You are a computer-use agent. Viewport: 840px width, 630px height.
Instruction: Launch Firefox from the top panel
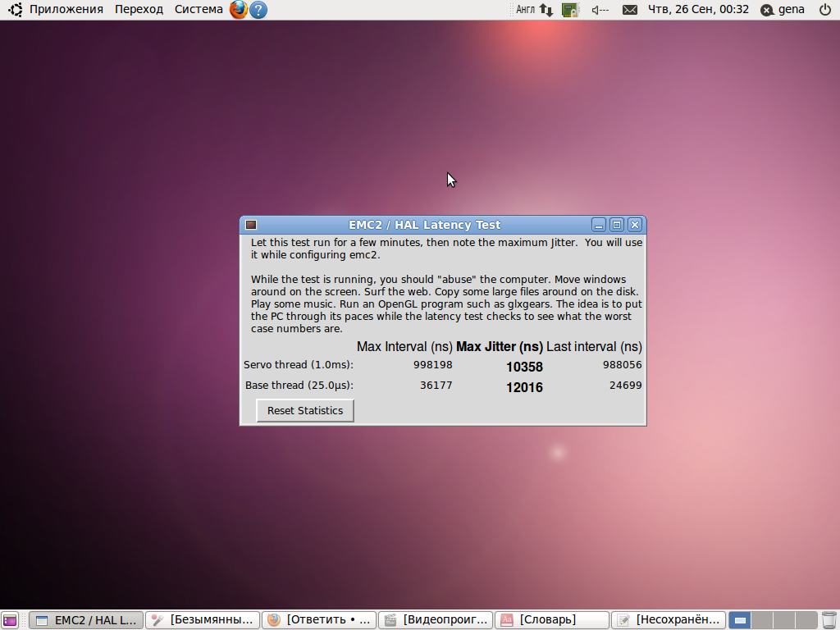pos(239,9)
